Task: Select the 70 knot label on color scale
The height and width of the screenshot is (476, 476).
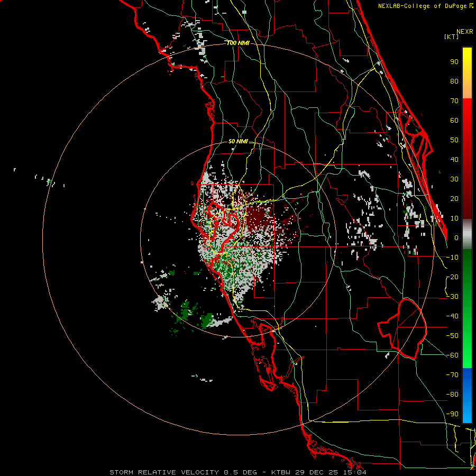Action: (454, 101)
